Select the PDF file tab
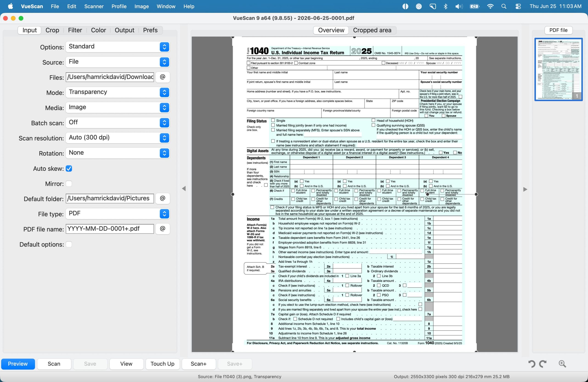Image resolution: width=588 pixels, height=382 pixels. 558,30
